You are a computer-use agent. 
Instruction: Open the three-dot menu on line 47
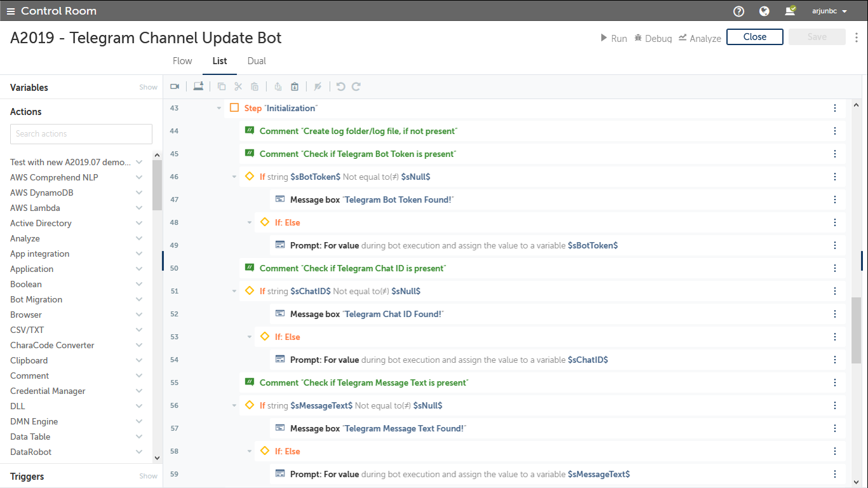(x=835, y=200)
